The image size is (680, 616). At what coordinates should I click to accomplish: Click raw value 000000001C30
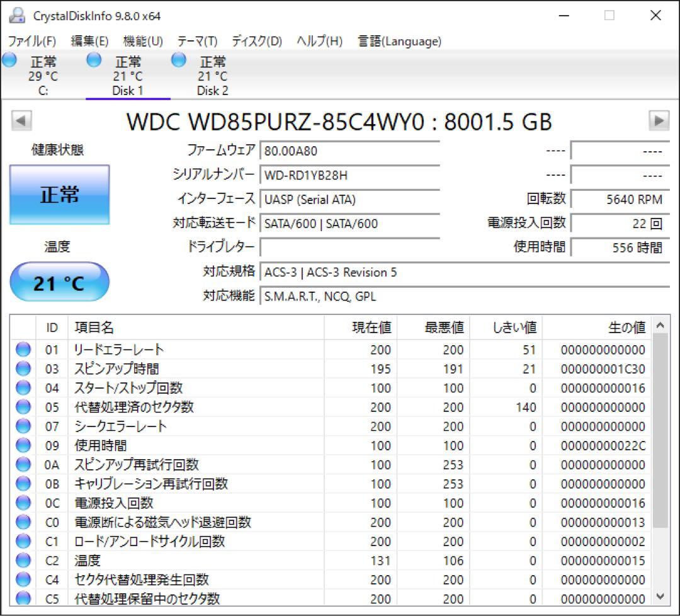tap(603, 368)
